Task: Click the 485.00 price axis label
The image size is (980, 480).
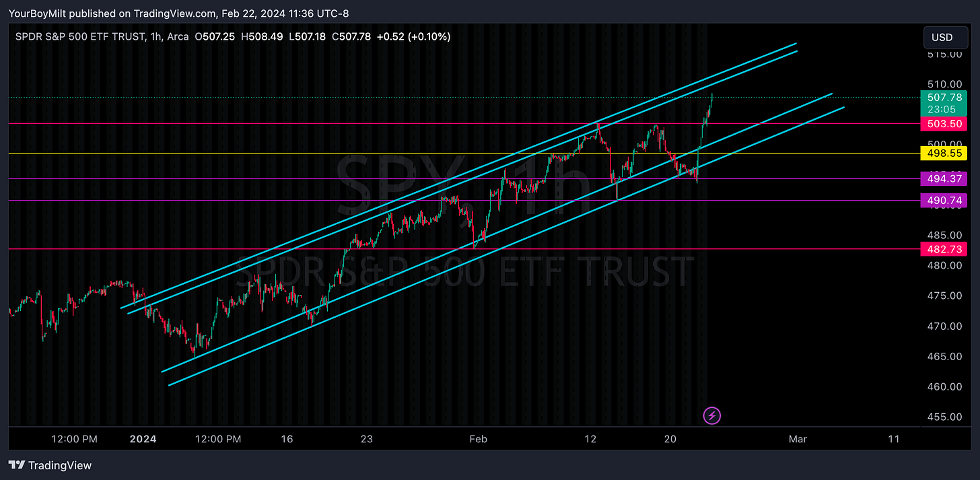Action: (x=944, y=235)
